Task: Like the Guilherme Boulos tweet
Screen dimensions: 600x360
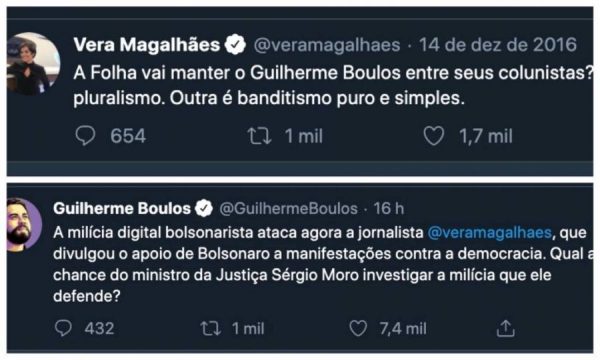Action: (358, 328)
